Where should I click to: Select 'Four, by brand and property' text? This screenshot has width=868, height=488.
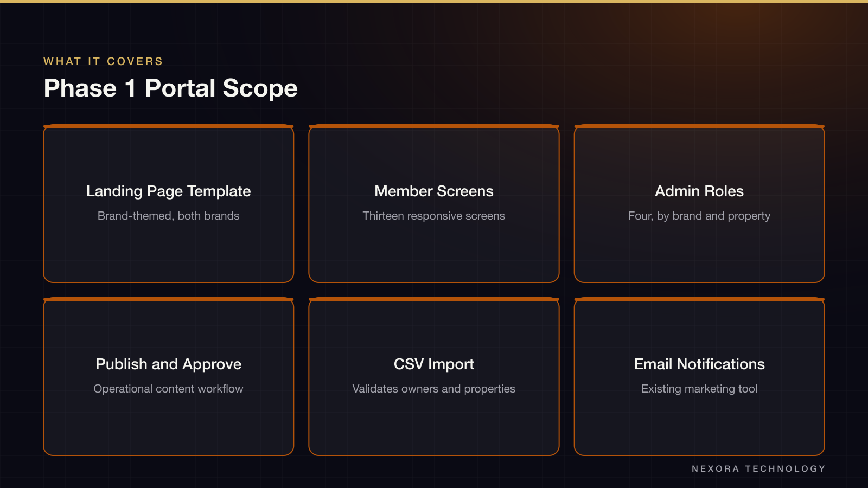click(x=699, y=216)
